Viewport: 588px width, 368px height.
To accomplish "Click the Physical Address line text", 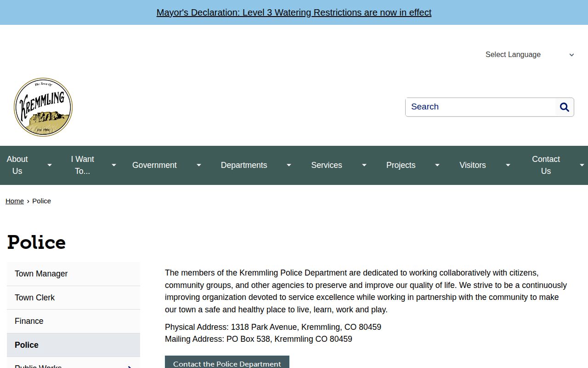I will 273,327.
